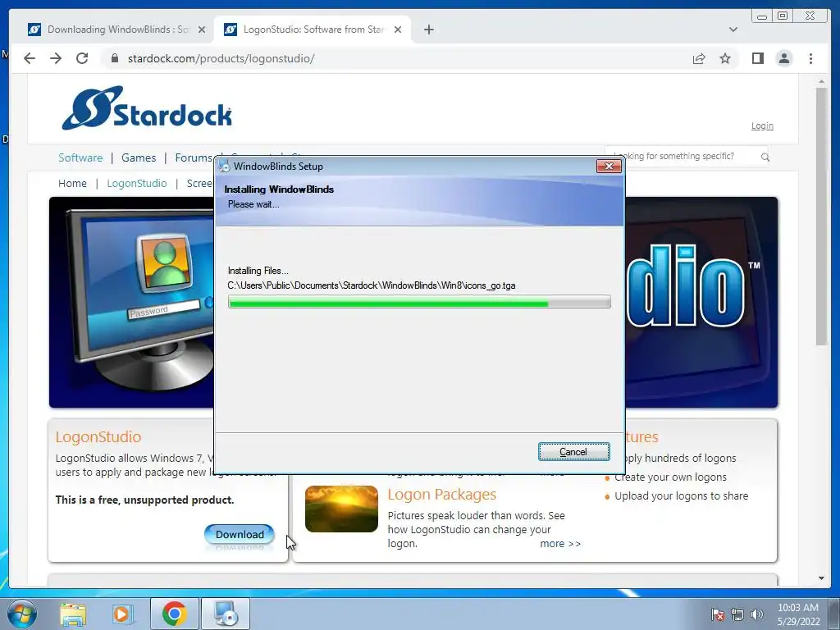Image resolution: width=840 pixels, height=630 pixels.
Task: Open Windows Media Player from taskbar
Action: click(x=121, y=614)
